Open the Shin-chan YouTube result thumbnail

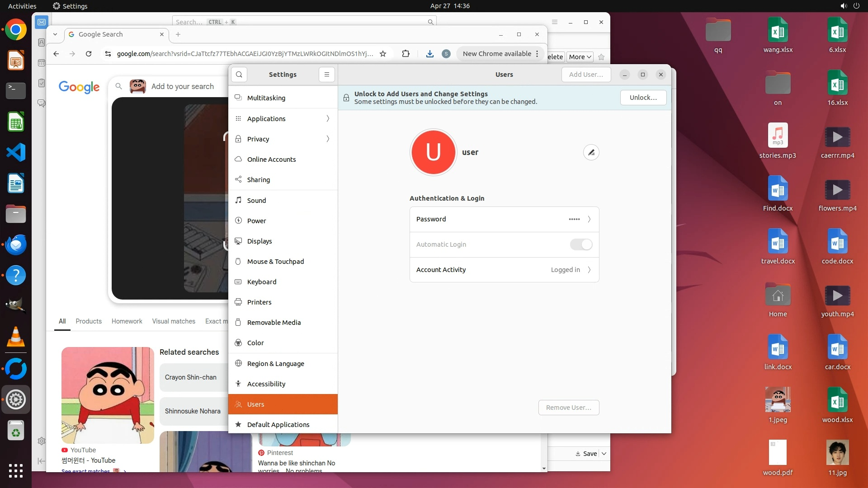[x=108, y=395]
